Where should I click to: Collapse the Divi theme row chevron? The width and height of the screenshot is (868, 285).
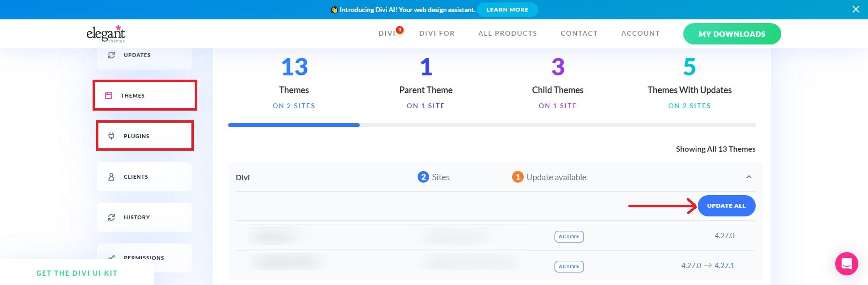(x=748, y=177)
